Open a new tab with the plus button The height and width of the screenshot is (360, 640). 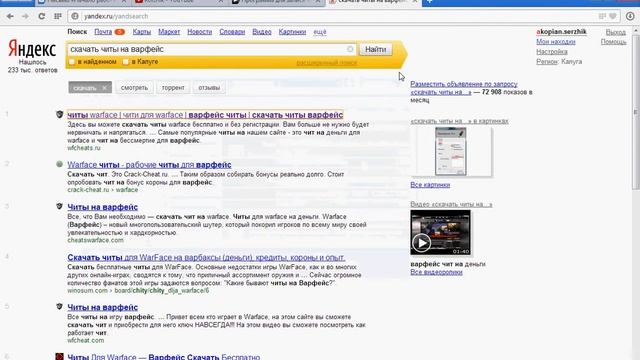[x=429, y=2]
